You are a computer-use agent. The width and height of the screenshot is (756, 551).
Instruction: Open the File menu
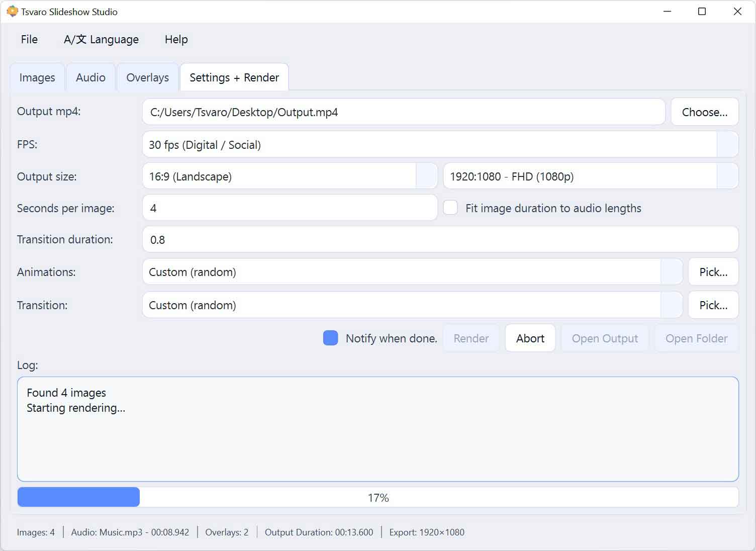(x=29, y=39)
